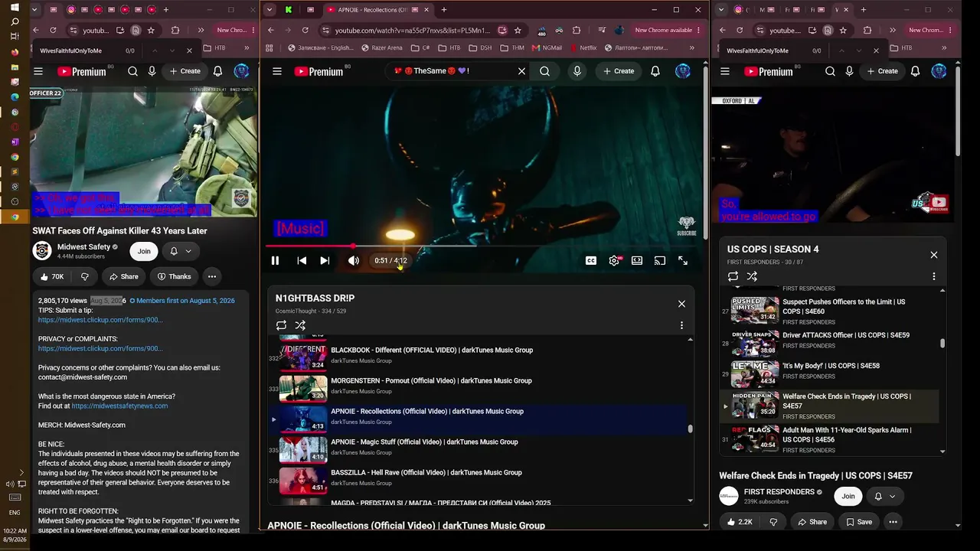Image resolution: width=980 pixels, height=551 pixels.
Task: Open the Netflix bookmark
Action: click(583, 47)
